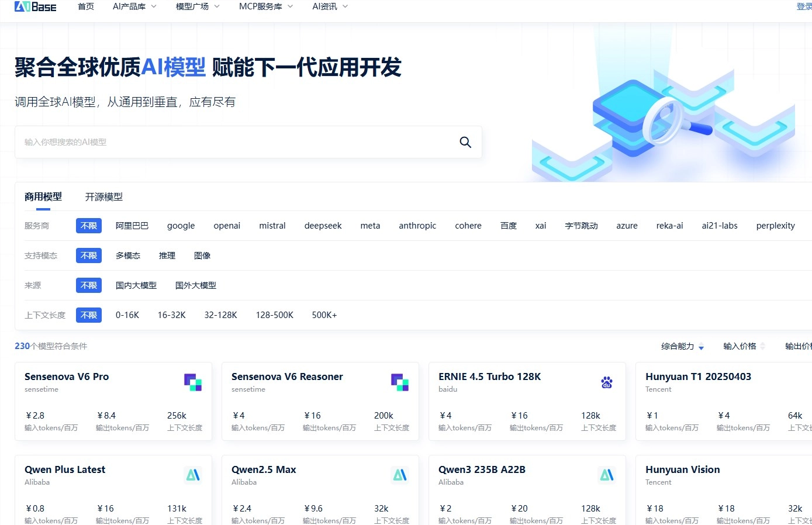Viewport: 812px width, 525px height.
Task: Filter provider by cohere
Action: [x=468, y=226]
